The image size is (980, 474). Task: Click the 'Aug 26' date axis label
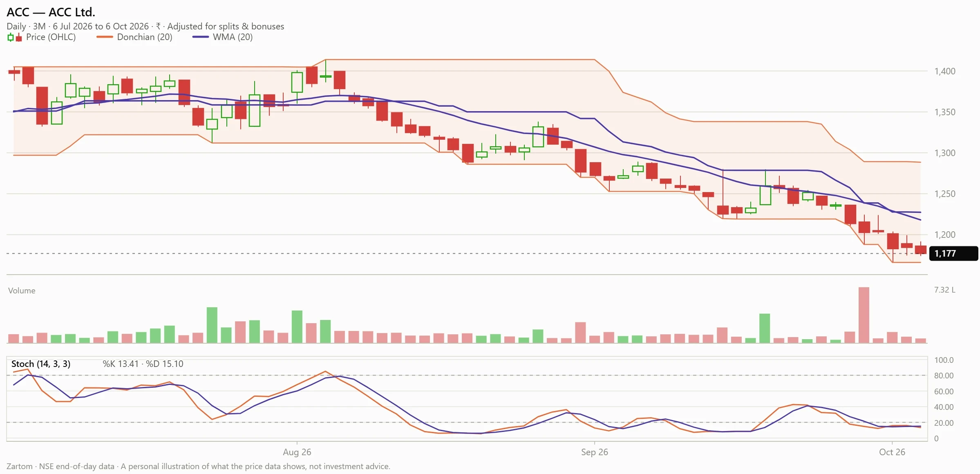297,452
